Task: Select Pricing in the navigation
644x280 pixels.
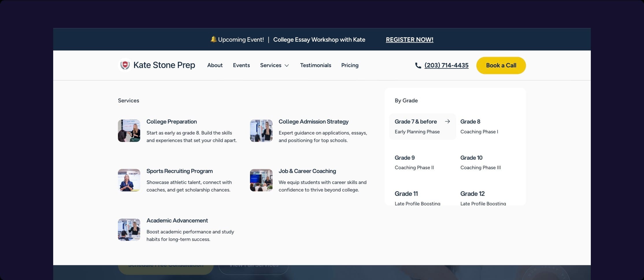Action: 350,65
